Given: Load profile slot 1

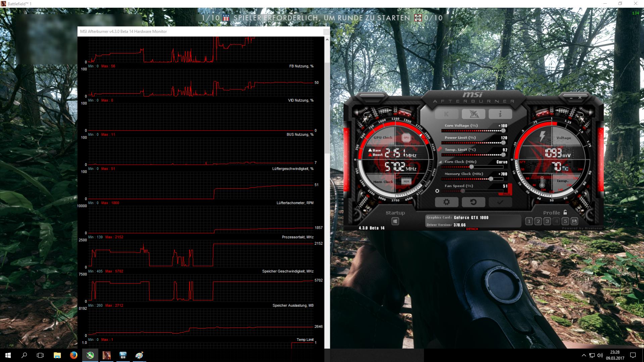Looking at the screenshot, I should [x=529, y=221].
